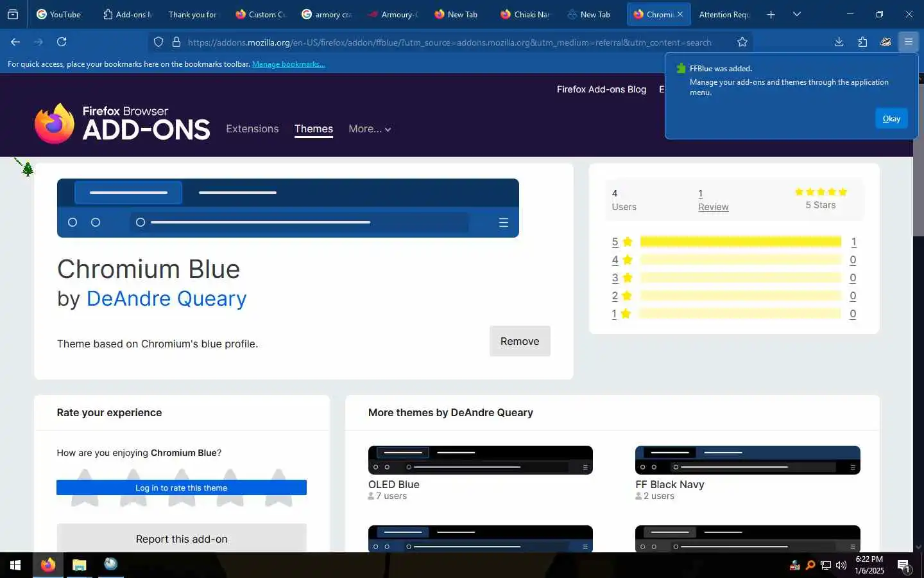This screenshot has height=578, width=924.
Task: Click the FF Black Navy theme title
Action: (x=670, y=484)
